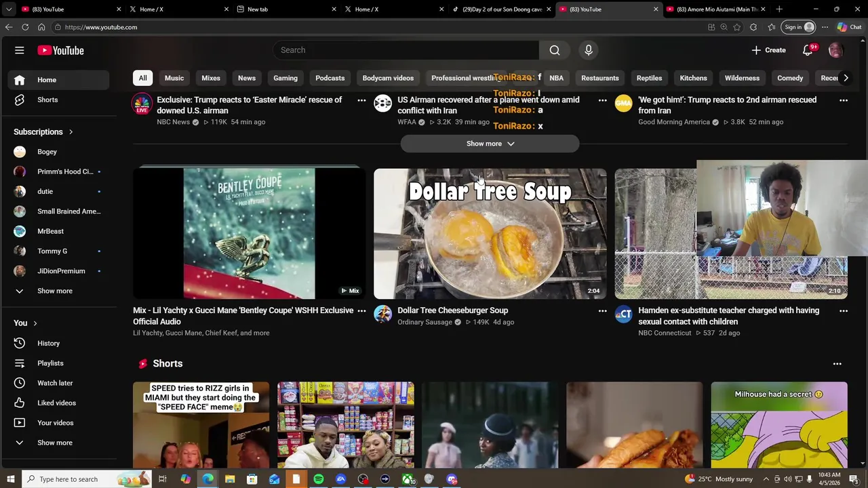Start voice search with microphone icon

(589, 50)
